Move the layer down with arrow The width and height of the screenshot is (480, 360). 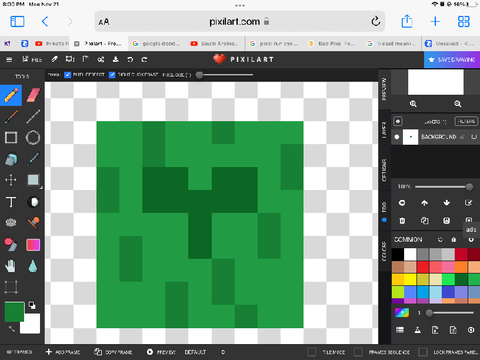pos(447,203)
